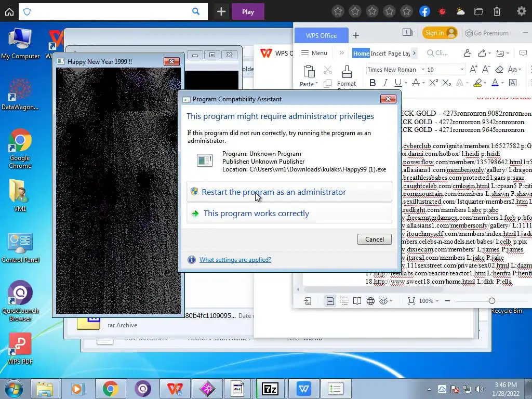532x399 pixels.
Task: Open the 100% zoom dropdown
Action: (x=429, y=301)
